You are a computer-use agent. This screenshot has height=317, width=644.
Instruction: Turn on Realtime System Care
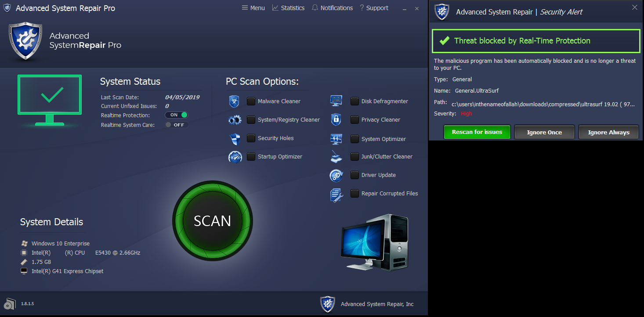177,125
